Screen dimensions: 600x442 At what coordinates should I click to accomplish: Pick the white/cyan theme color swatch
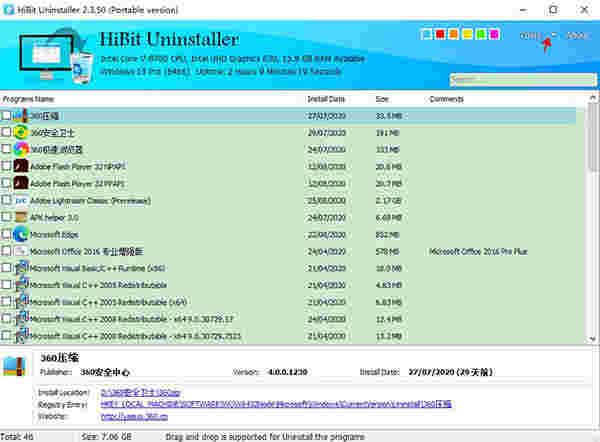click(426, 34)
